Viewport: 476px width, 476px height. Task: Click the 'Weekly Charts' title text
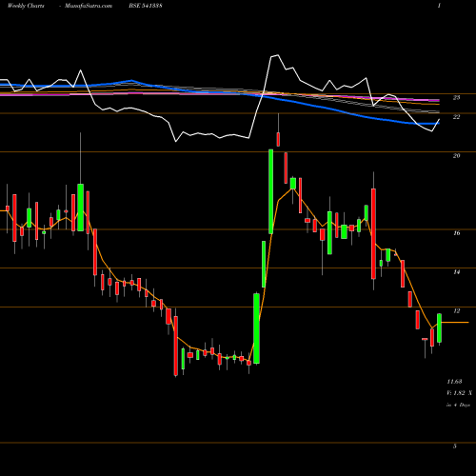(x=26, y=6)
